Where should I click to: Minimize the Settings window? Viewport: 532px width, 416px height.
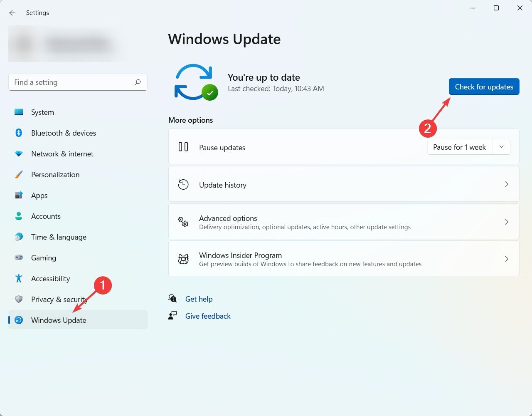point(473,8)
